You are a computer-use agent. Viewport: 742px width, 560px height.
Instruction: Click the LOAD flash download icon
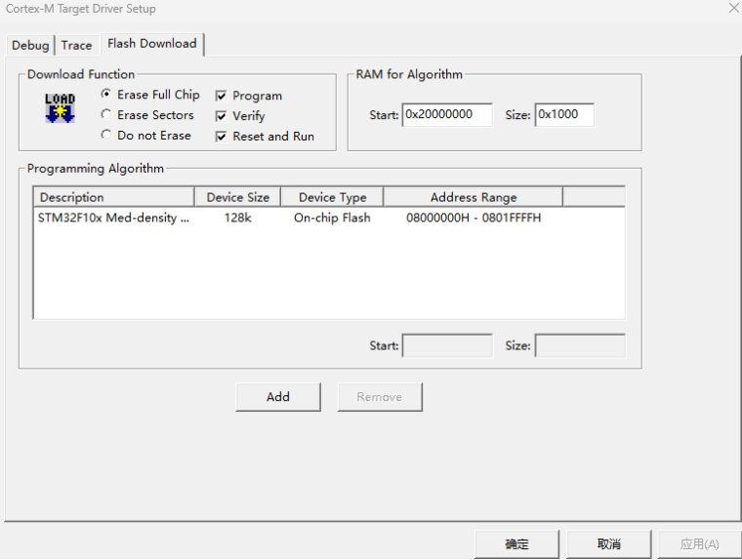coord(60,108)
